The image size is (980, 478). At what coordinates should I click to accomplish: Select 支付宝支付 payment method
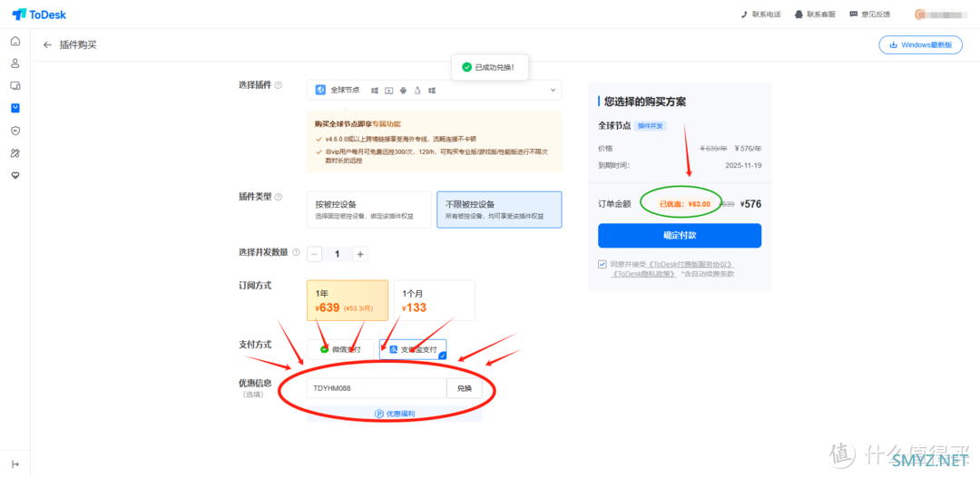coord(413,349)
